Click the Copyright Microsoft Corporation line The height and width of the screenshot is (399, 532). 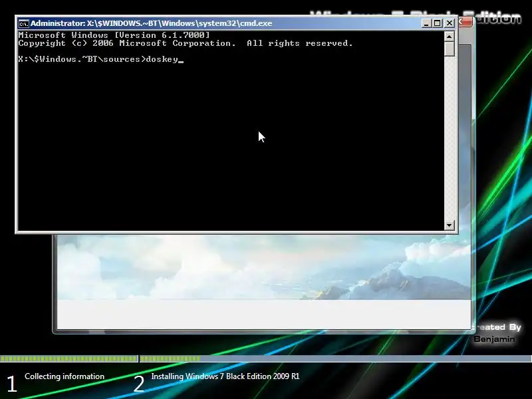pyautogui.click(x=186, y=43)
